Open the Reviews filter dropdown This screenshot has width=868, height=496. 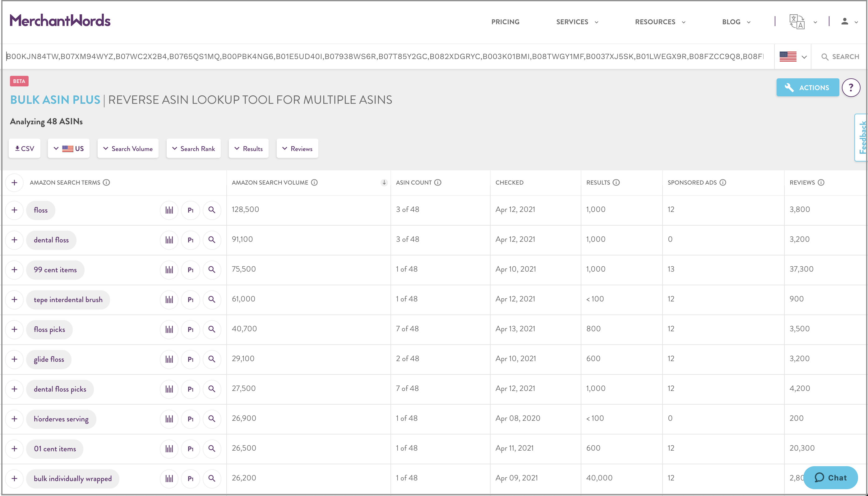(297, 149)
